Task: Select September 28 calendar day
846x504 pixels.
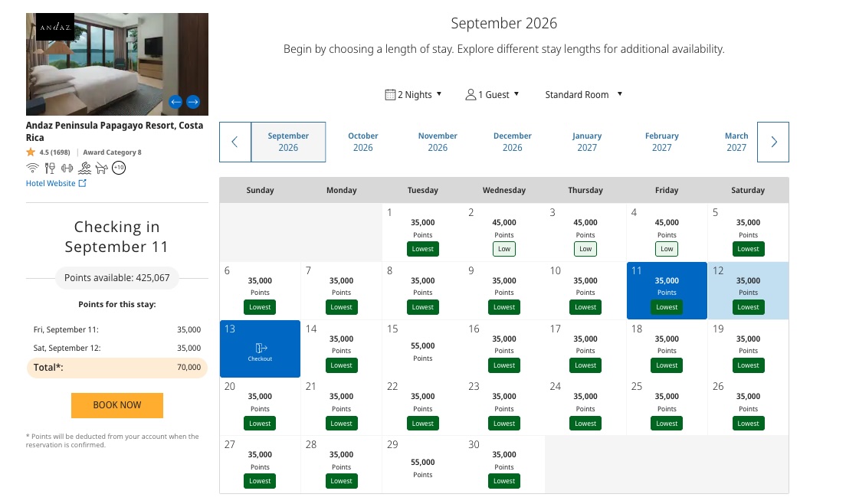Action: [342, 465]
